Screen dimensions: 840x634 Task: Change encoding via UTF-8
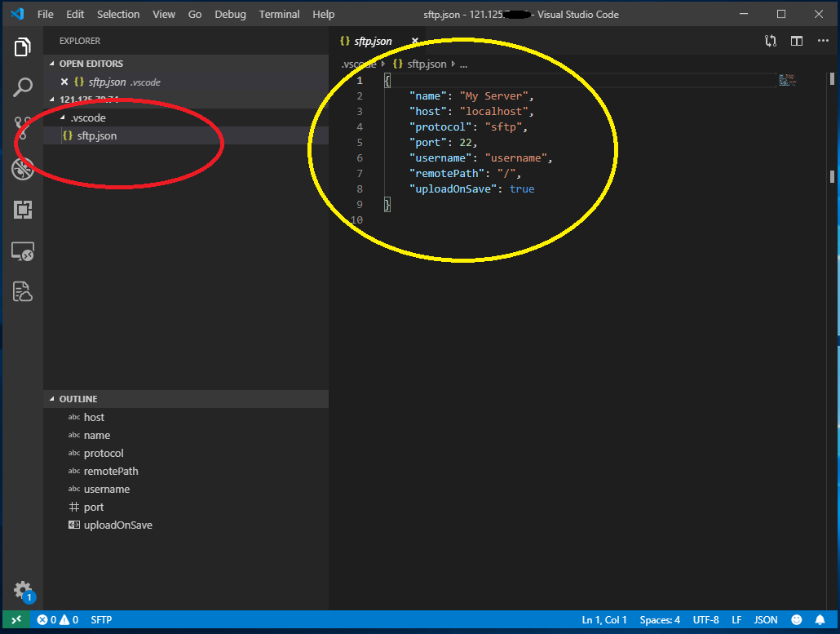(705, 619)
